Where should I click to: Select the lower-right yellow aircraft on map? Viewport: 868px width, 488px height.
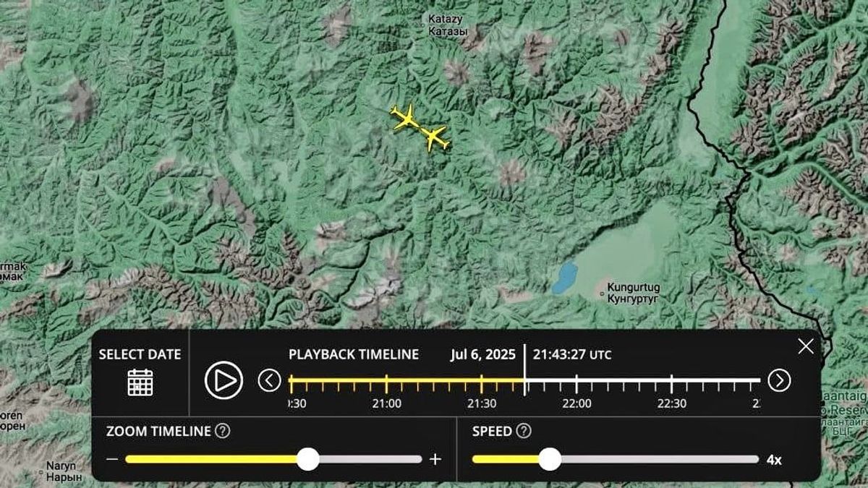point(435,137)
